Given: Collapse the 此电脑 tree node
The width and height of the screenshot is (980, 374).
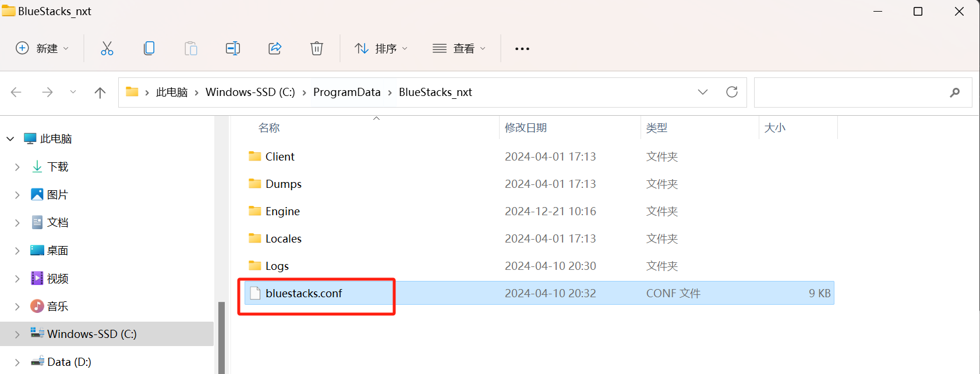Looking at the screenshot, I should 10,138.
